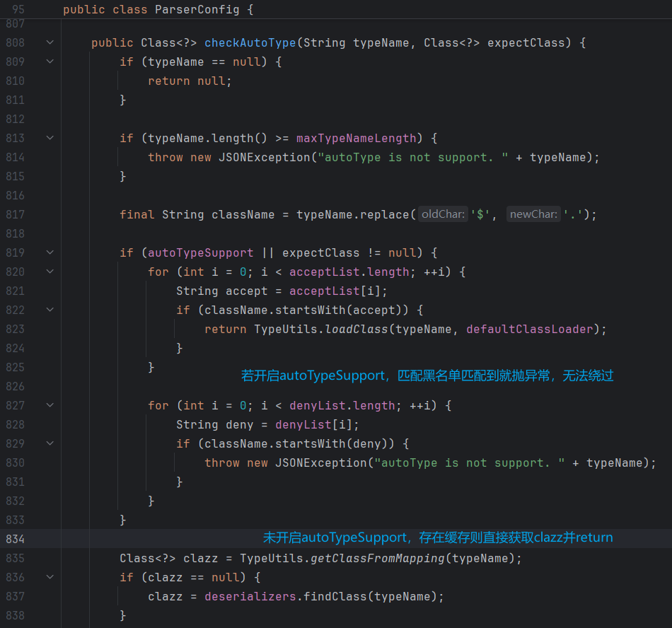
Task: Collapse checkAutoType method fold at line 808
Action: pos(50,42)
